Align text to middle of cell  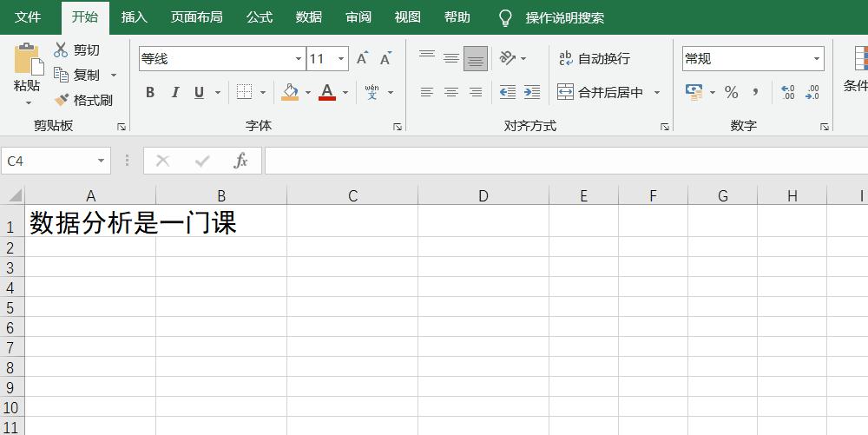point(451,58)
